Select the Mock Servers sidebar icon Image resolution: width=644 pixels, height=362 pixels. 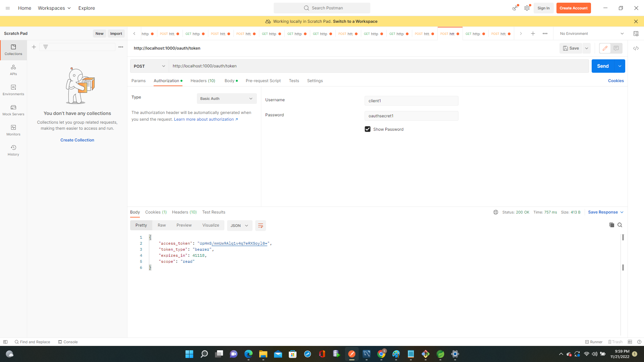coord(13,110)
